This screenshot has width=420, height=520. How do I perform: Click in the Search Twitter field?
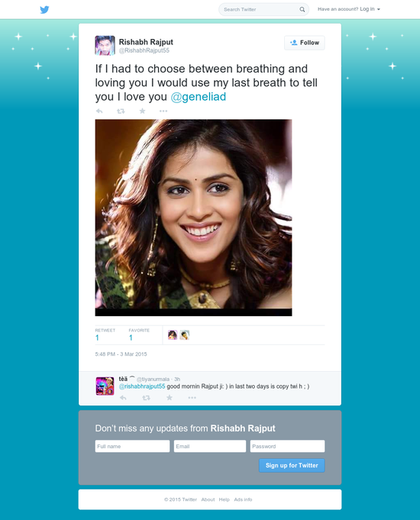point(260,10)
